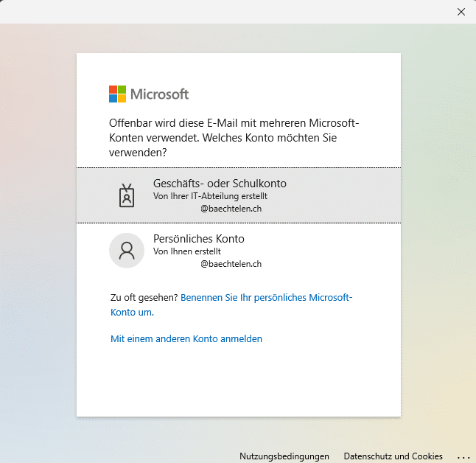Click the personal account avatar icon
The image size is (476, 463).
(126, 251)
